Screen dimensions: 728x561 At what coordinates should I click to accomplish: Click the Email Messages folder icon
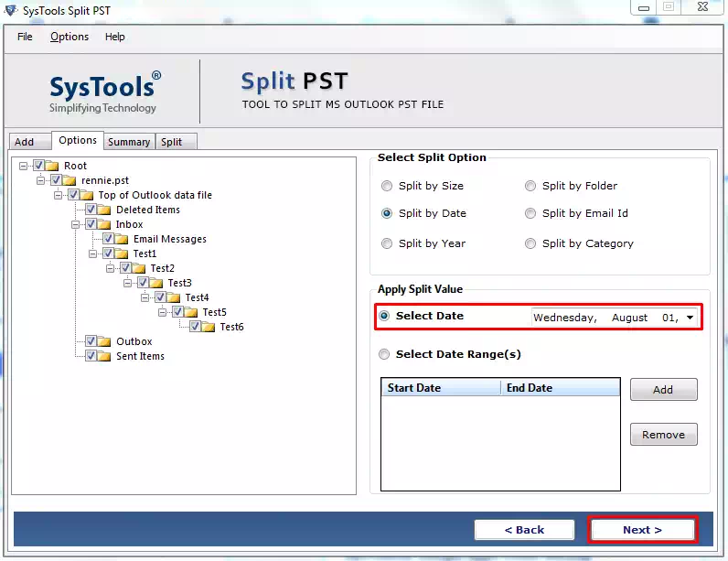[x=122, y=239]
